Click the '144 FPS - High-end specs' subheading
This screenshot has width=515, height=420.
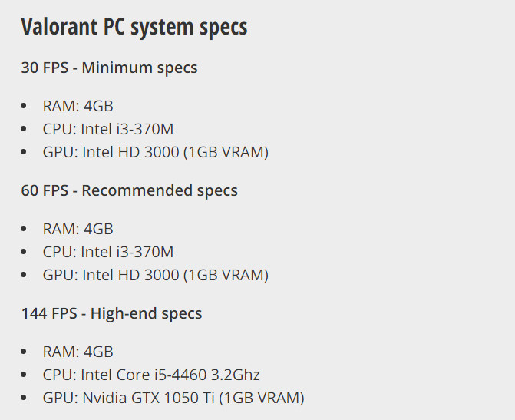(x=111, y=313)
